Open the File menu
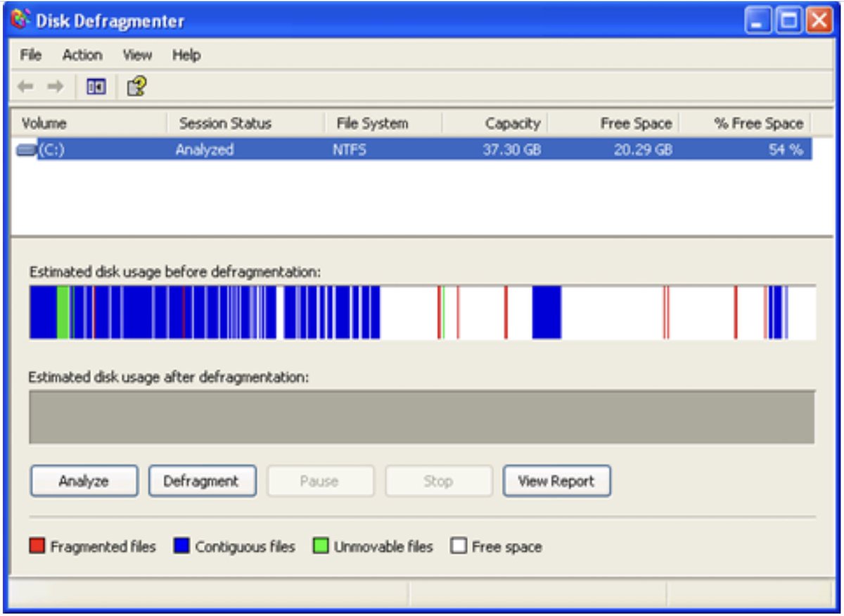Image resolution: width=844 pixels, height=616 pixels. [x=30, y=55]
